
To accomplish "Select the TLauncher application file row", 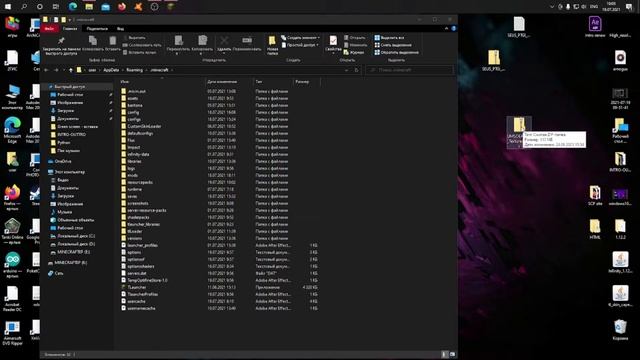I will pos(219,287).
